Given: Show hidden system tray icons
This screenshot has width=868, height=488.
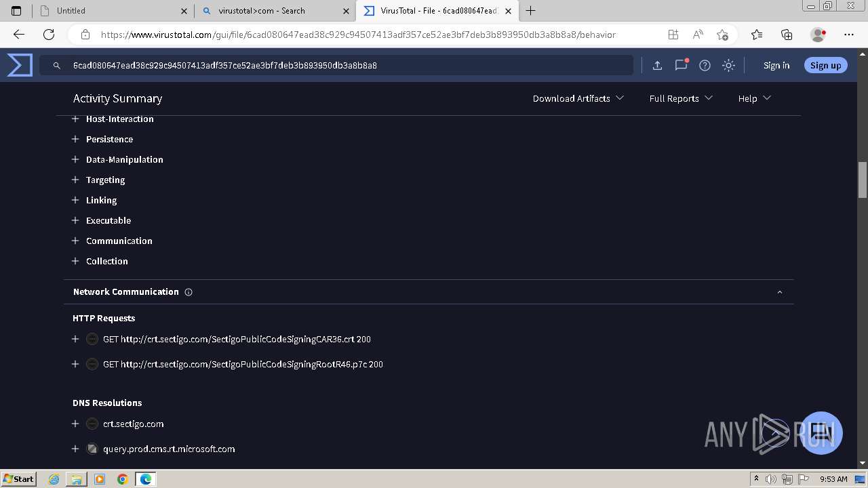Looking at the screenshot, I should (x=756, y=479).
